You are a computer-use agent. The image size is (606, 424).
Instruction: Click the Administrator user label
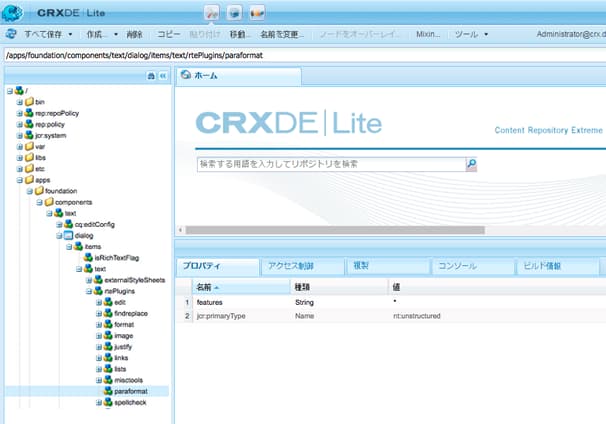(x=571, y=34)
